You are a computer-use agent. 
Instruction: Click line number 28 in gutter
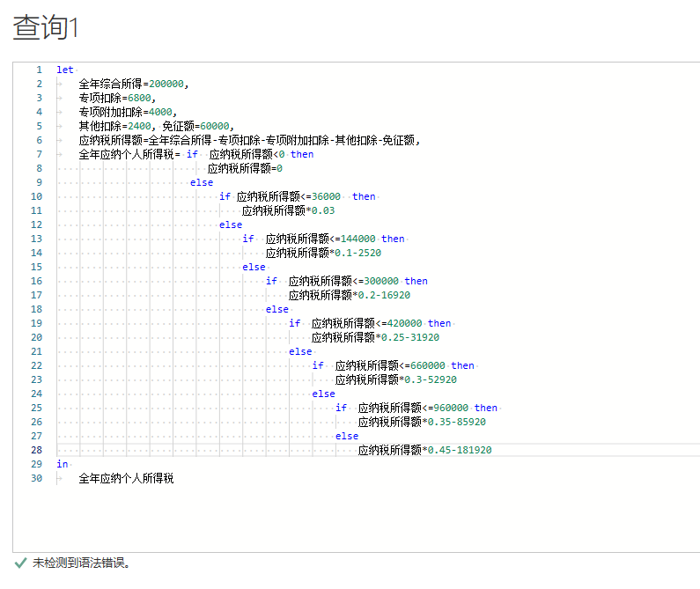[x=37, y=450]
